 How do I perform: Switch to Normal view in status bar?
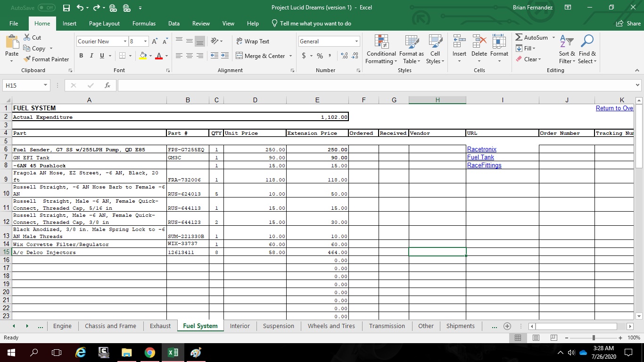point(518,337)
